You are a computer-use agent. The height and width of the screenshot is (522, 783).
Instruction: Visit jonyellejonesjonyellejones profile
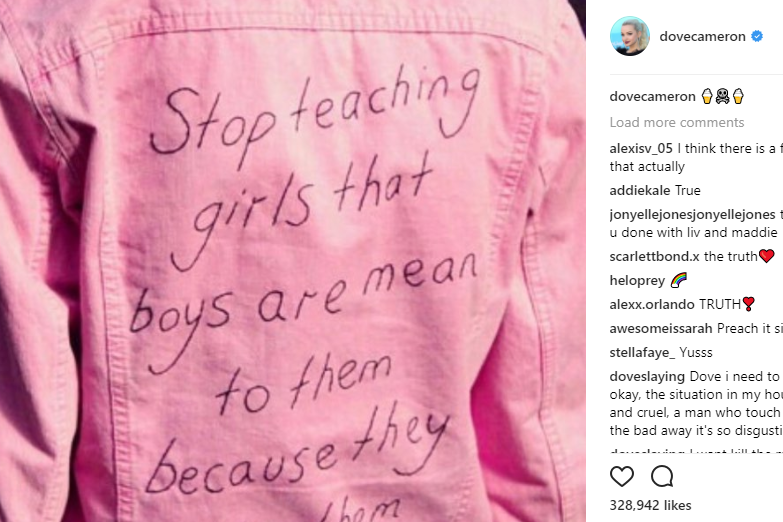(693, 214)
